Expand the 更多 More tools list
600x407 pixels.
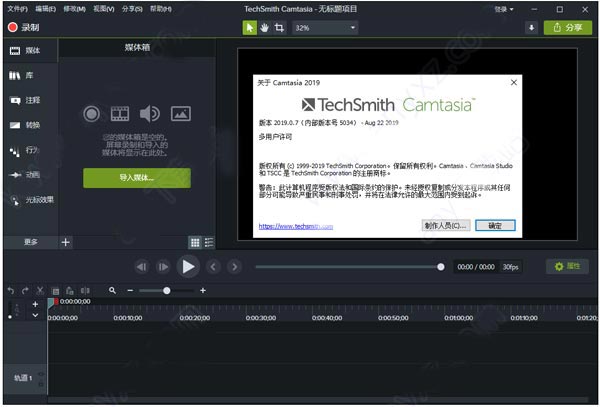coord(31,242)
